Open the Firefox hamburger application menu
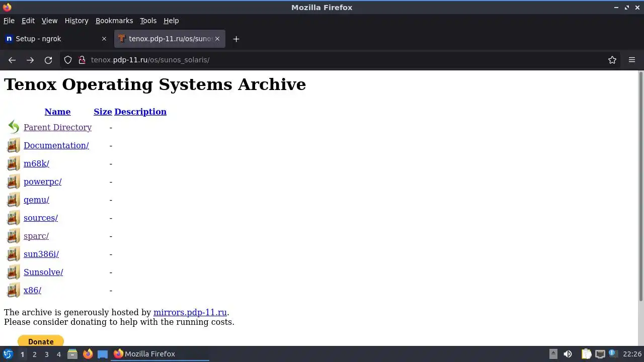 click(x=632, y=60)
